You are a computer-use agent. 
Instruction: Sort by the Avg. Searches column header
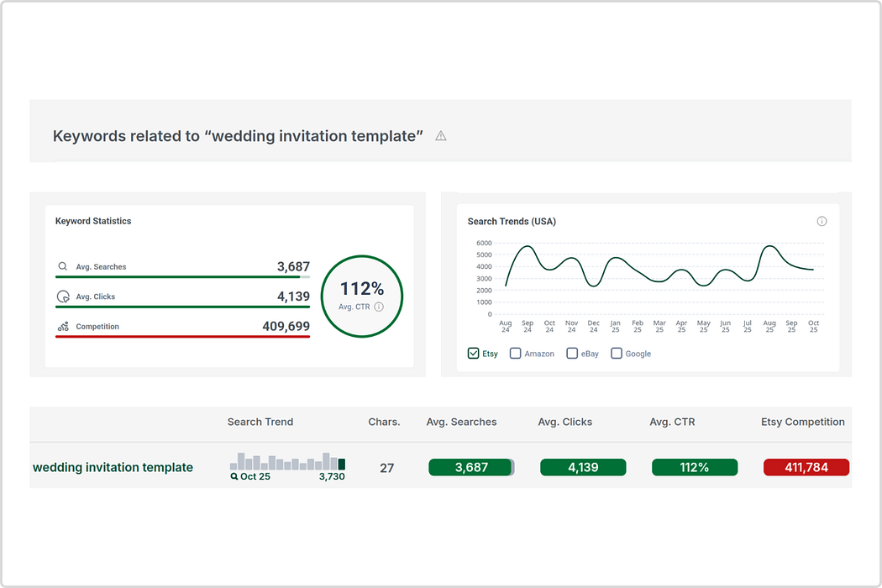coord(461,422)
